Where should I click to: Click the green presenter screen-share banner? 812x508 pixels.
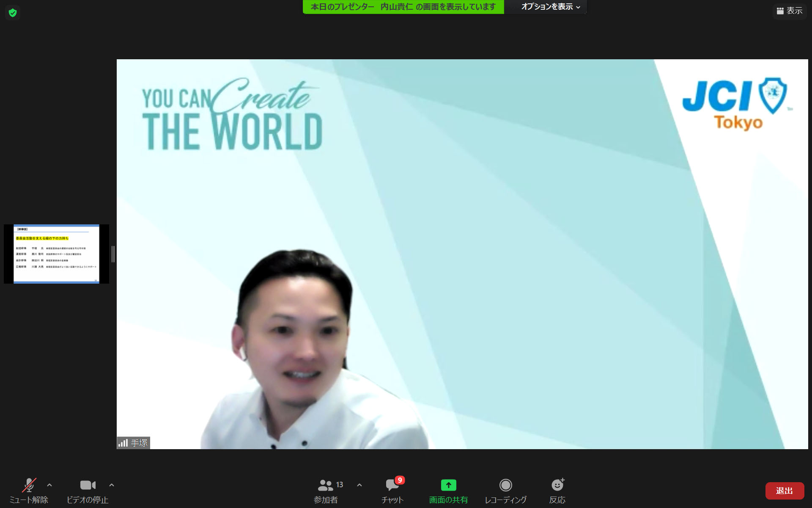[403, 7]
